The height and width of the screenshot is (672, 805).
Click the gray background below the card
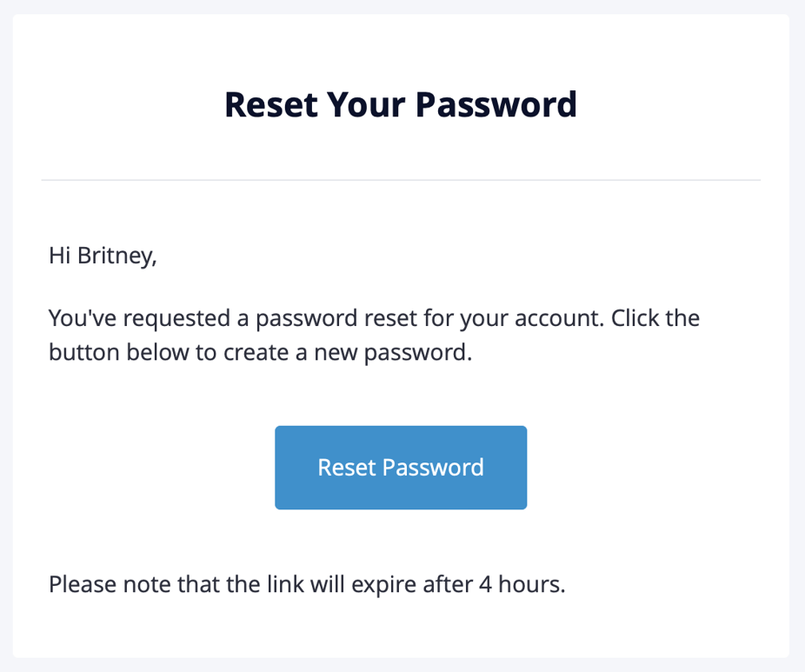pos(402,663)
